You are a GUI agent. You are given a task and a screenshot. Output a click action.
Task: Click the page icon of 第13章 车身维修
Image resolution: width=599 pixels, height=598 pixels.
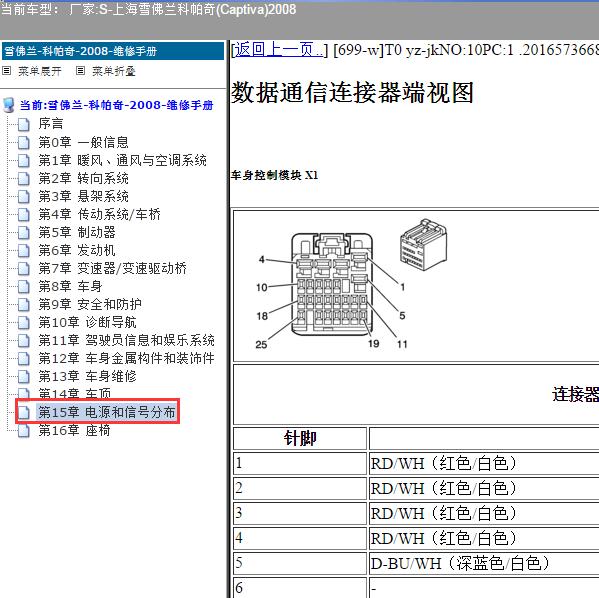pos(24,376)
